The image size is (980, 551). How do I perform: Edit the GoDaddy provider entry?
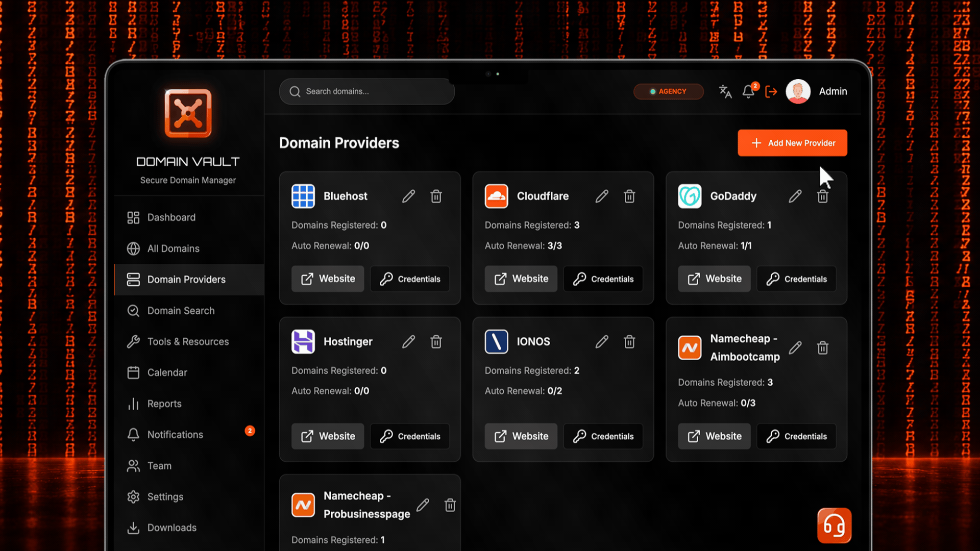[x=795, y=196]
